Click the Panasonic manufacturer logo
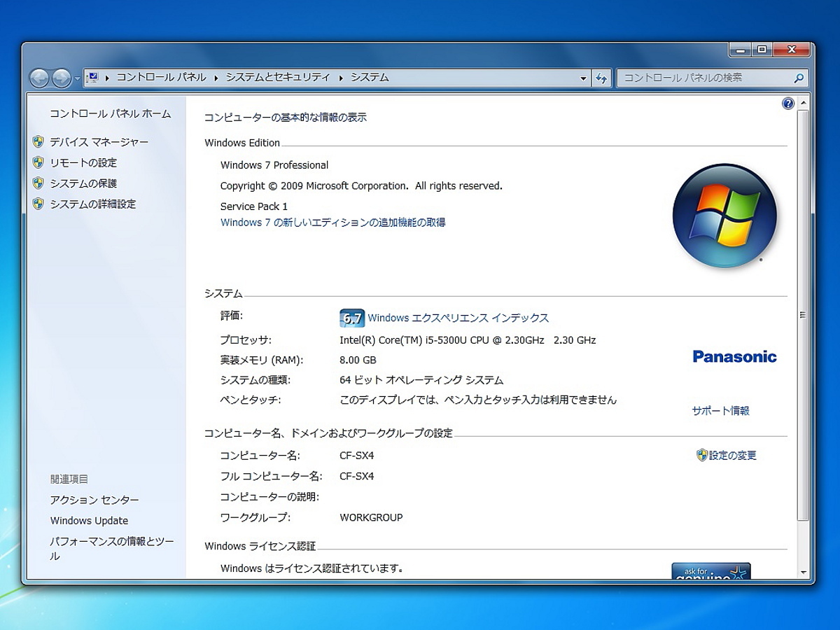The height and width of the screenshot is (630, 840). click(734, 356)
